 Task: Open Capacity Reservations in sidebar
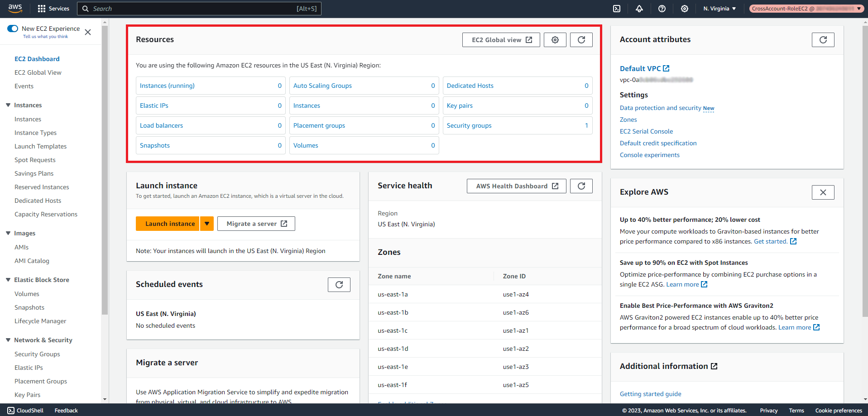click(x=46, y=214)
